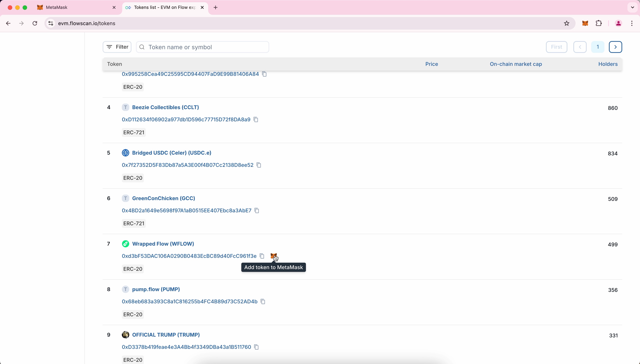Click the filter funnel icon
The image size is (640, 364).
coord(109,47)
